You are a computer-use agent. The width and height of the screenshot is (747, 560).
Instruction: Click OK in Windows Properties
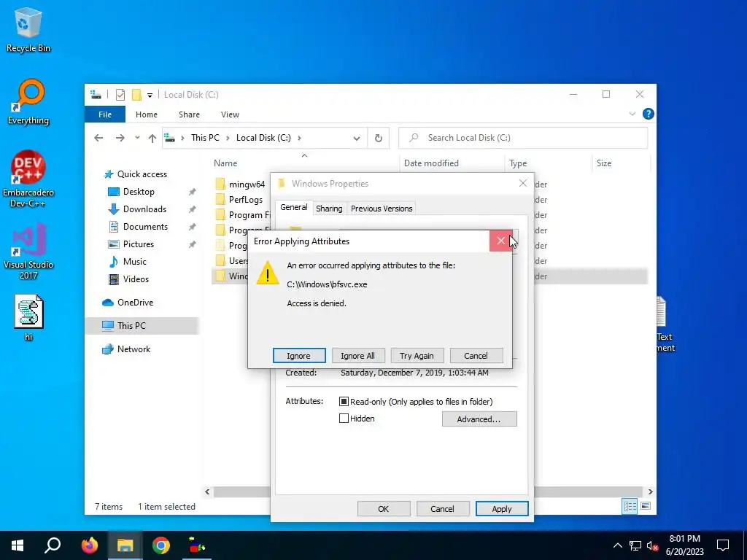tap(384, 508)
